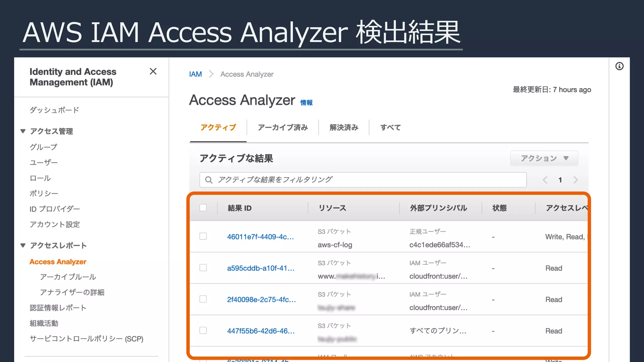Image resolution: width=644 pixels, height=362 pixels.
Task: Click page number 1 in pagination
Action: pos(560,180)
